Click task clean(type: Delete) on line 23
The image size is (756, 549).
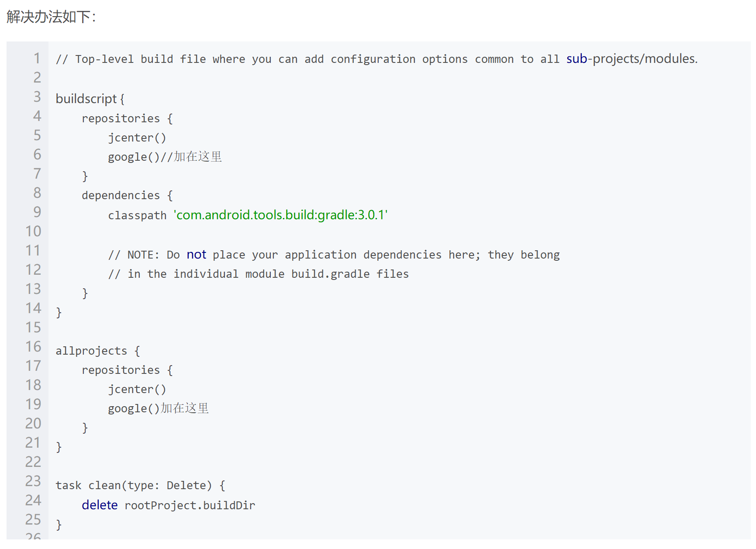pyautogui.click(x=134, y=486)
